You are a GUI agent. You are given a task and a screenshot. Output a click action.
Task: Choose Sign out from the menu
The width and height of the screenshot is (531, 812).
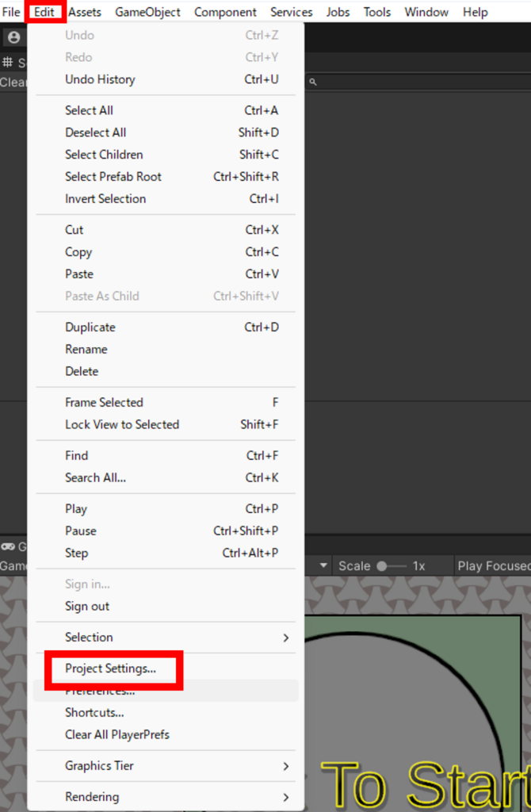[87, 607]
